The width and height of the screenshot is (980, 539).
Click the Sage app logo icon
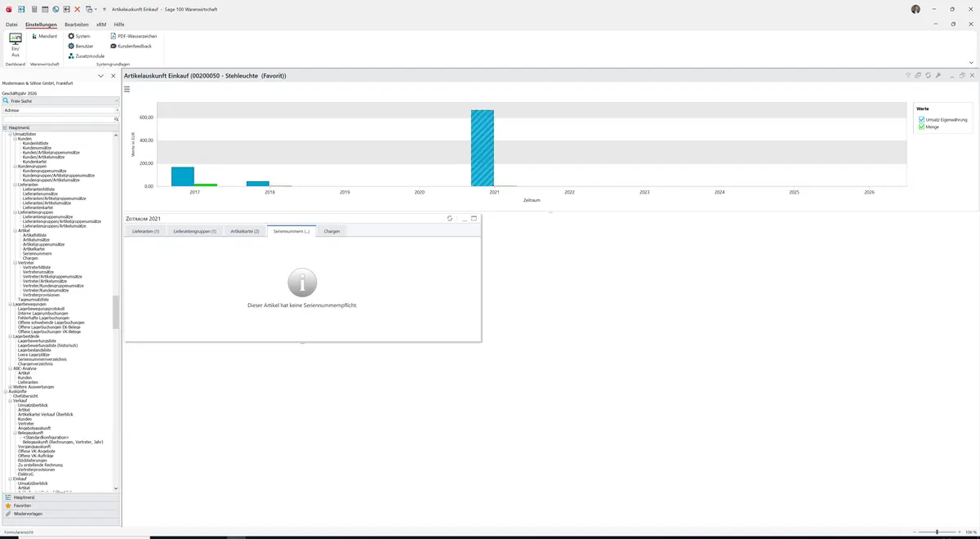(7, 9)
